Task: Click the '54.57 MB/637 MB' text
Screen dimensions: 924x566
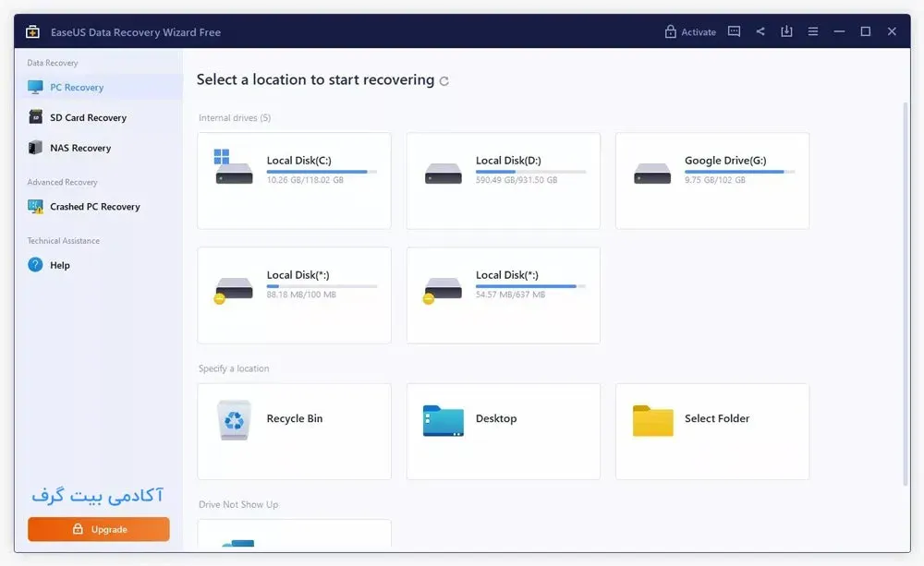Action: (510, 295)
